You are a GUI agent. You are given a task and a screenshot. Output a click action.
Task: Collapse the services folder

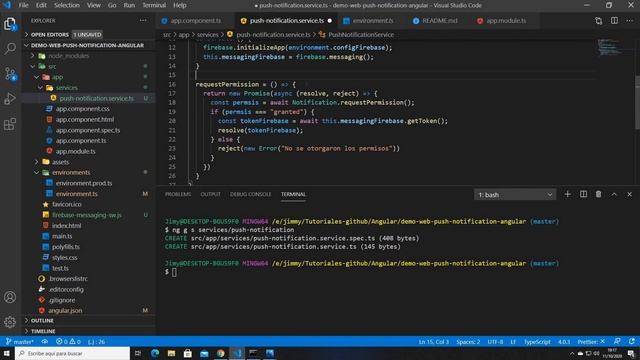coord(67,88)
